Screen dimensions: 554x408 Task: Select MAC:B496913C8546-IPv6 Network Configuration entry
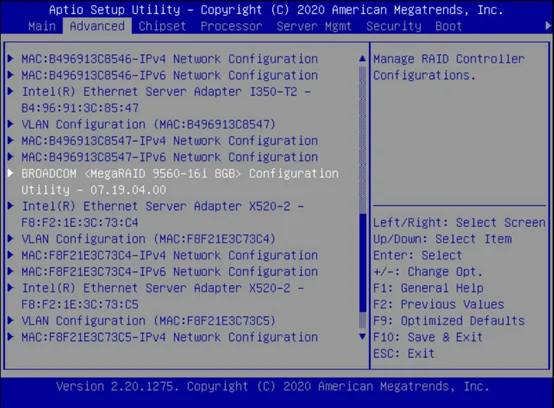point(170,75)
